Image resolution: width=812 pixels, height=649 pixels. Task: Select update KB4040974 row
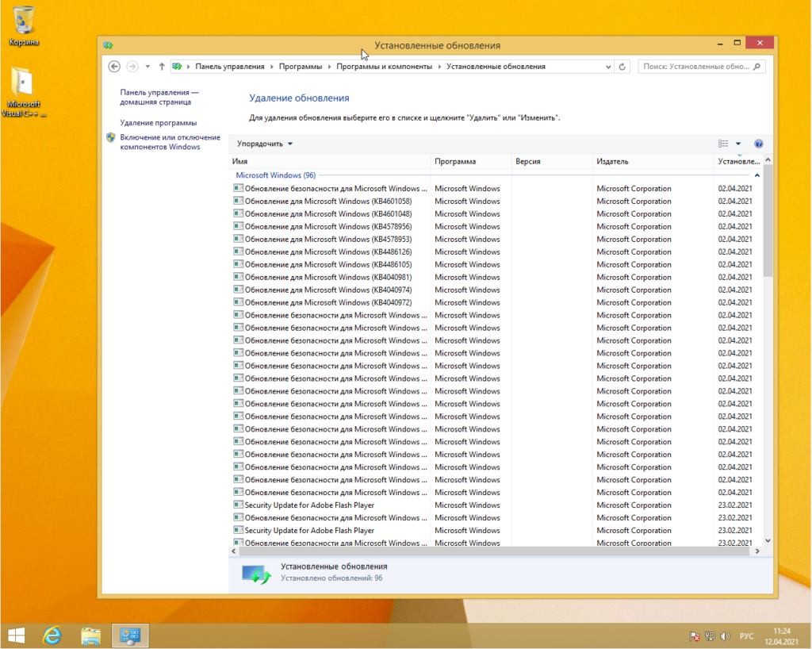coord(495,290)
